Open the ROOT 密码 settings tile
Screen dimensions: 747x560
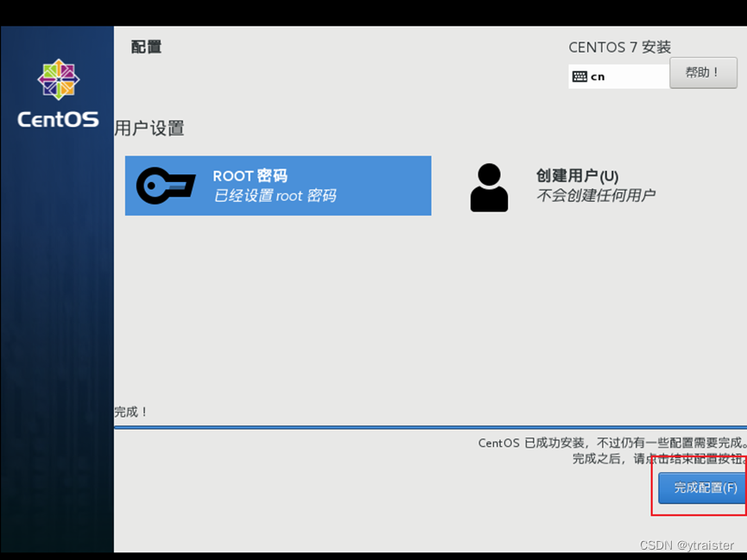coord(278,186)
